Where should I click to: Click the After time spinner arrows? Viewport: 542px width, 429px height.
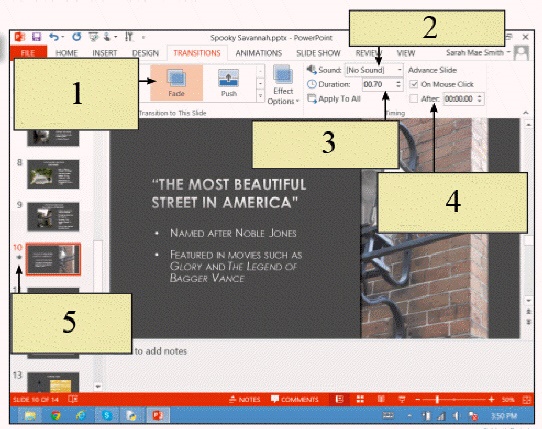pos(480,99)
